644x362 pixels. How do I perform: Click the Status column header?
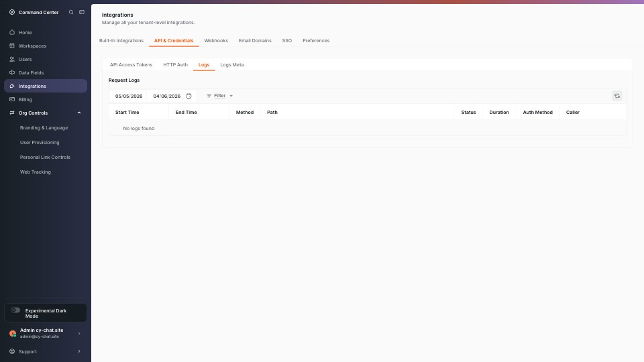pyautogui.click(x=468, y=112)
